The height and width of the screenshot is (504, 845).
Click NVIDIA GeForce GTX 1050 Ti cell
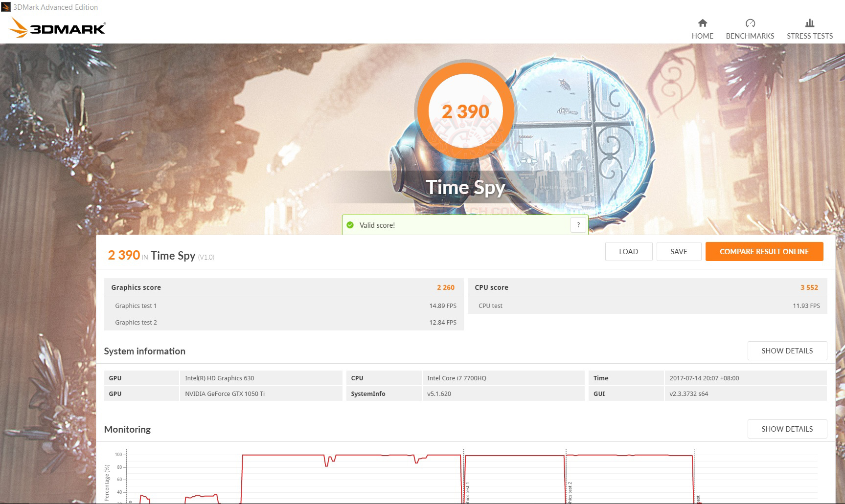[x=261, y=394]
